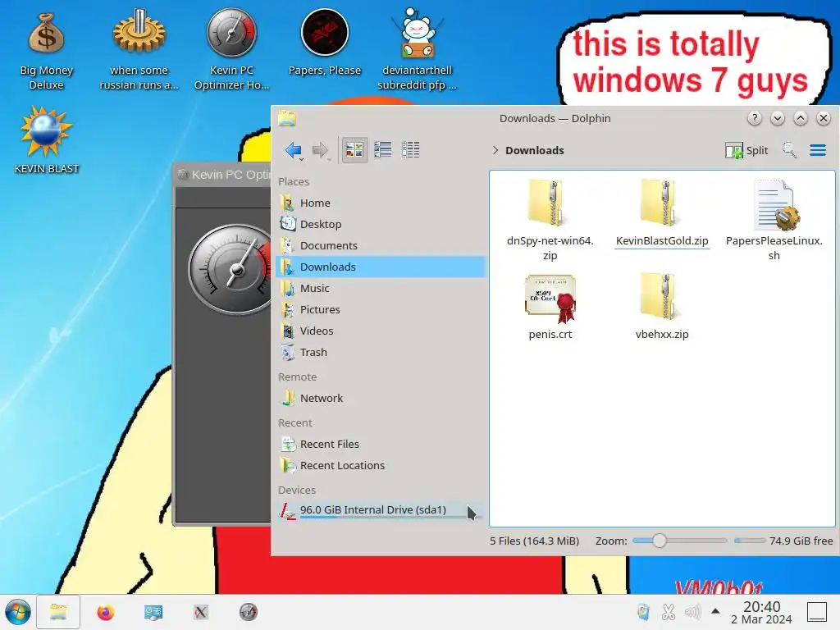Open Music in Places panel
Viewport: 840px width, 630px height.
381,288
